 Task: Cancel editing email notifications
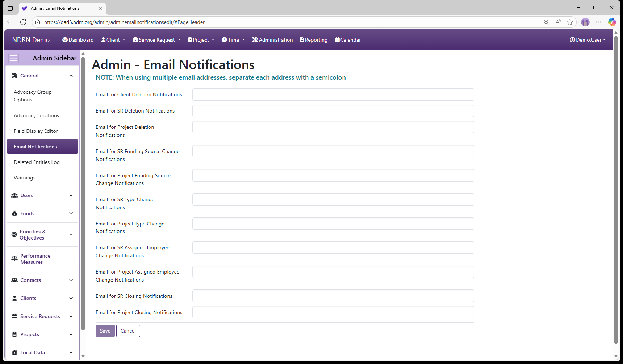point(128,331)
